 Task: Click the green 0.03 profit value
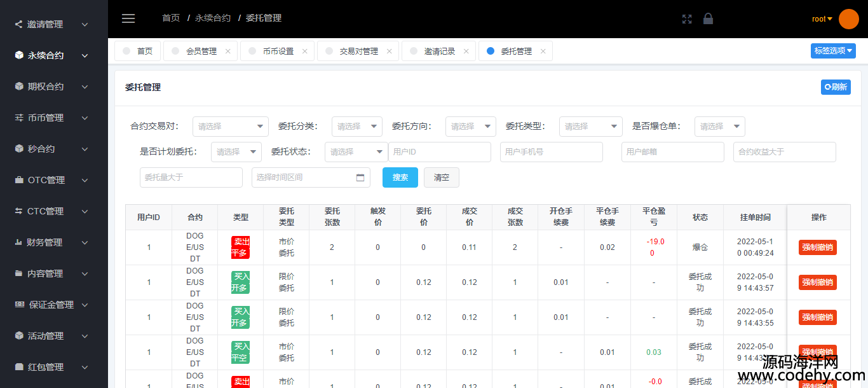(x=653, y=352)
